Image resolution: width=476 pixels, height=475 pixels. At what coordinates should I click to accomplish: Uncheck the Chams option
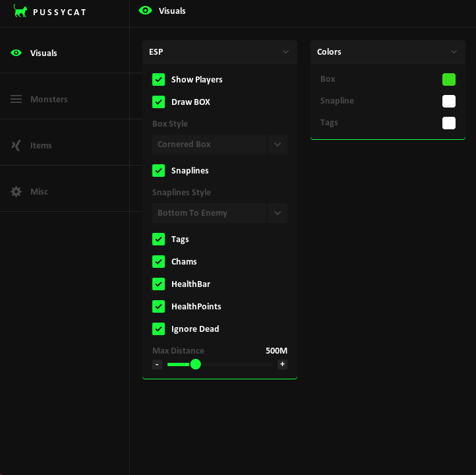[158, 261]
